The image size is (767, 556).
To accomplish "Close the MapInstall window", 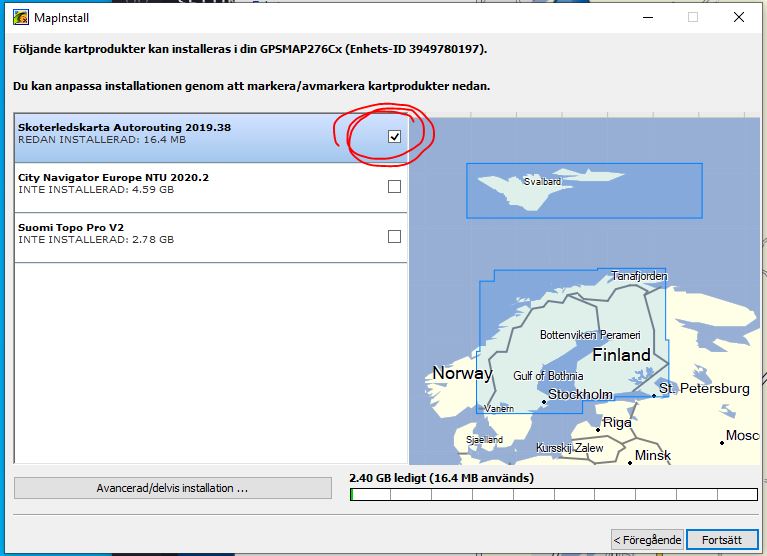I will point(738,16).
